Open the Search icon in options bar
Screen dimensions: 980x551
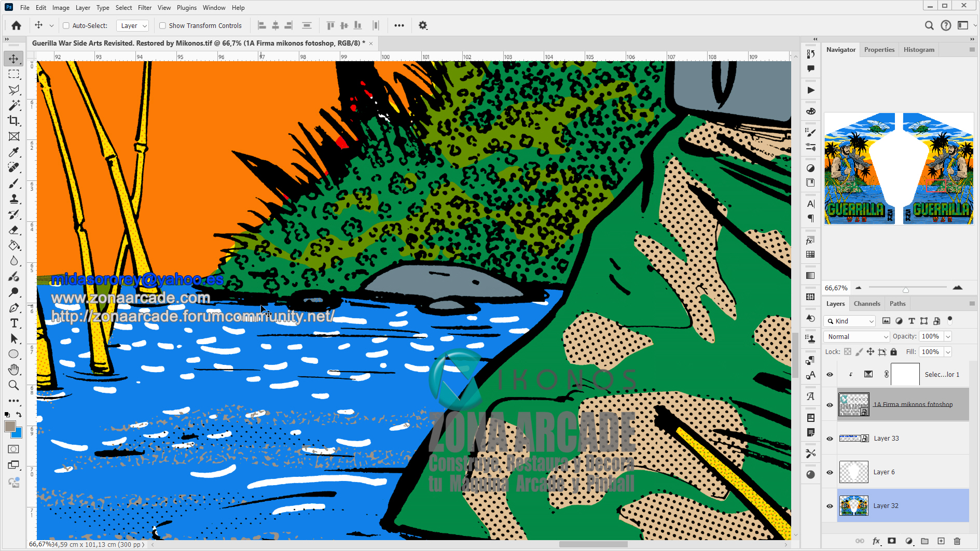929,25
